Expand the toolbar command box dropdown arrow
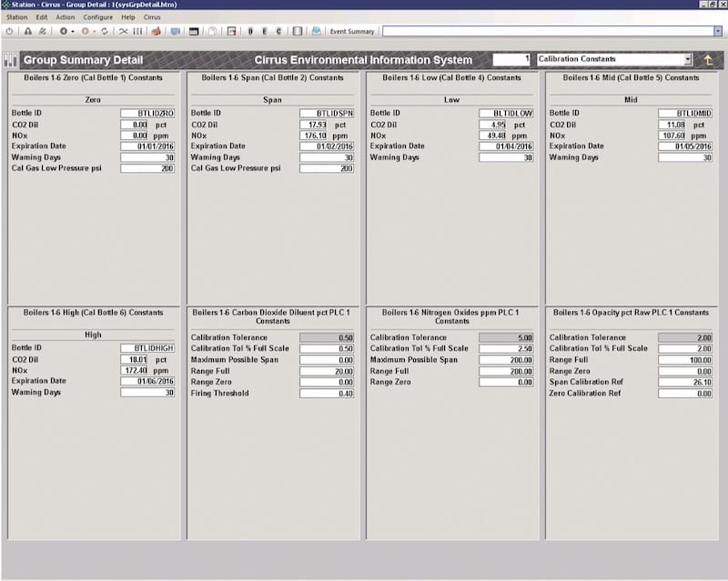The height and width of the screenshot is (581, 728). click(718, 31)
